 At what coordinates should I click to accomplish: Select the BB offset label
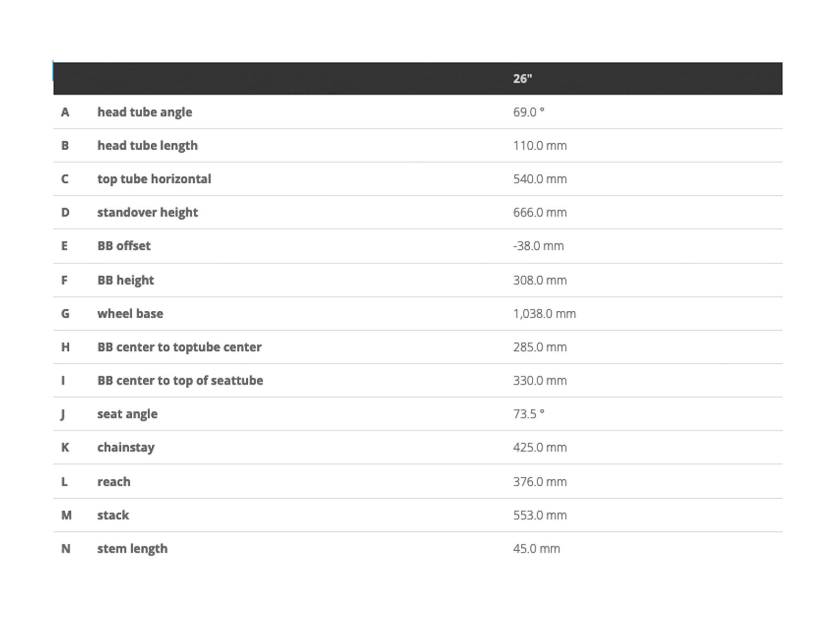coord(123,246)
